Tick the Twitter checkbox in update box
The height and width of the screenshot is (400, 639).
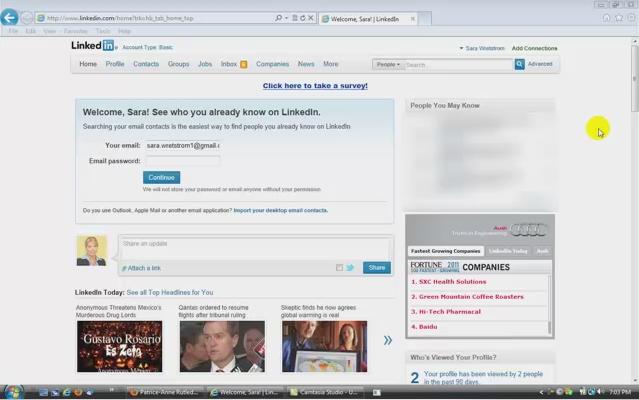tap(339, 268)
